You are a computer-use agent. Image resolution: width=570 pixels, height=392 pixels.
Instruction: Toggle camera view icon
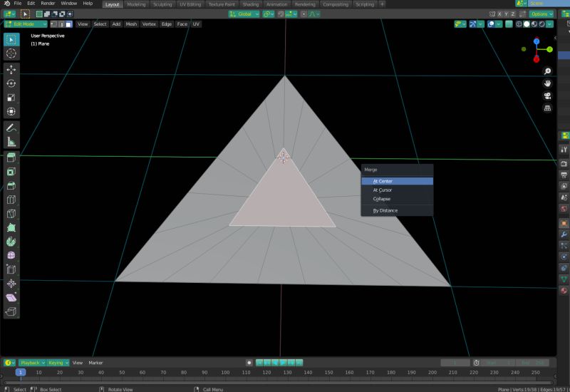[547, 96]
